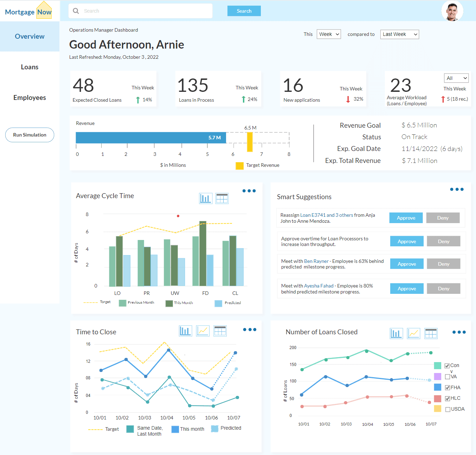Click the 135 Loans in Process value

pos(193,86)
